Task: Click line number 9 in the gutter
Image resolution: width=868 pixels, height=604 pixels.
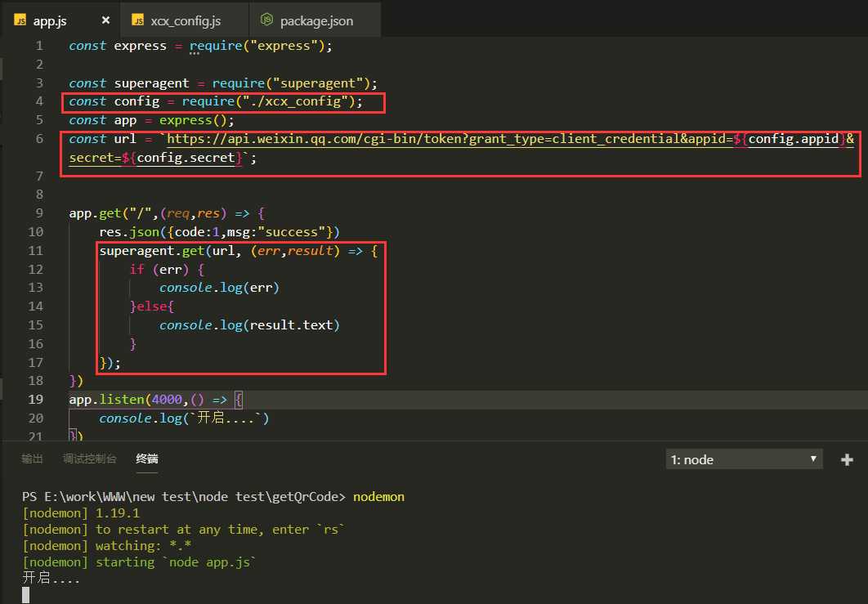Action: coord(38,213)
